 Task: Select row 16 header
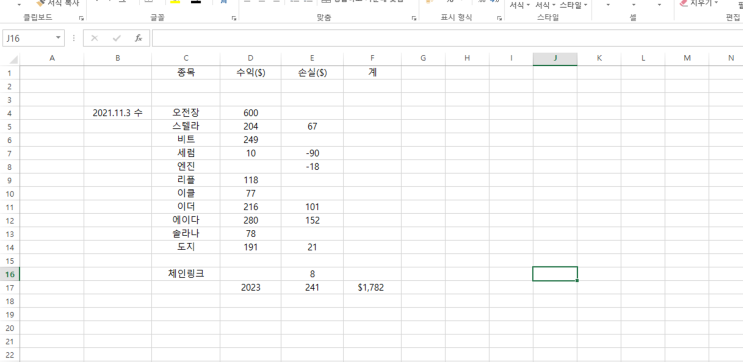tap(10, 274)
